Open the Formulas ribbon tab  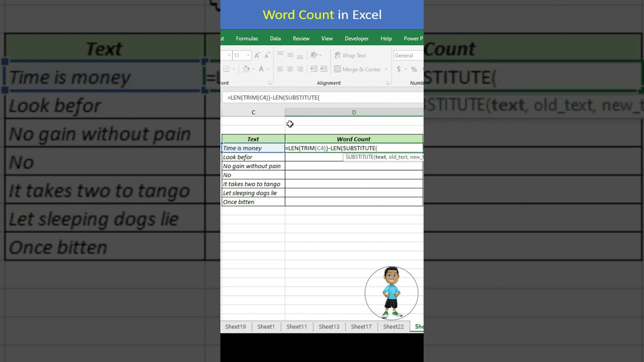[x=247, y=38]
